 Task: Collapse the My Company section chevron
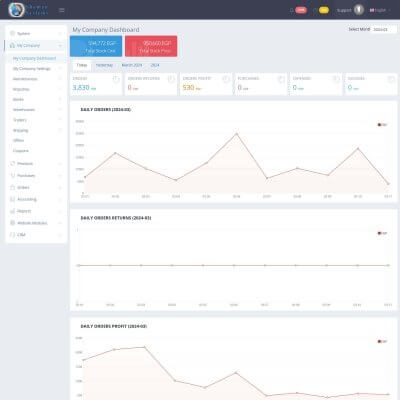(x=60, y=45)
